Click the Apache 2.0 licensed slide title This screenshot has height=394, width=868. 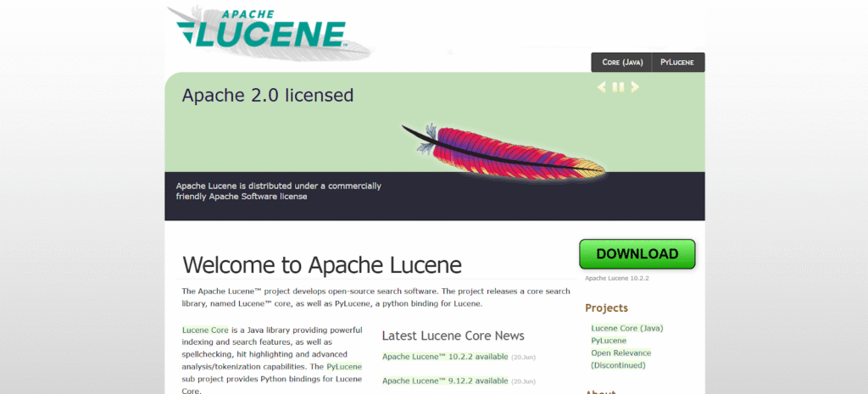pos(268,95)
